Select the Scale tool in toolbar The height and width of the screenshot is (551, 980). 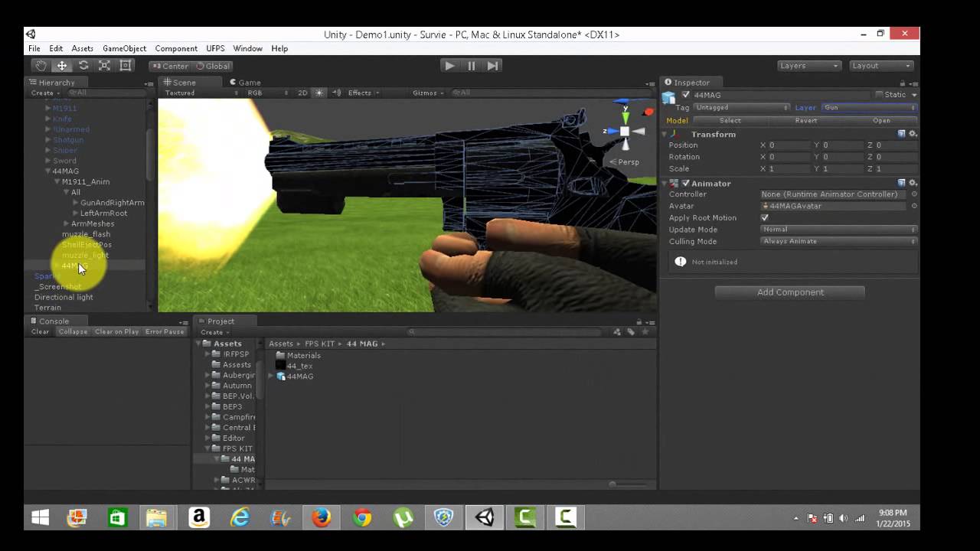click(x=105, y=66)
